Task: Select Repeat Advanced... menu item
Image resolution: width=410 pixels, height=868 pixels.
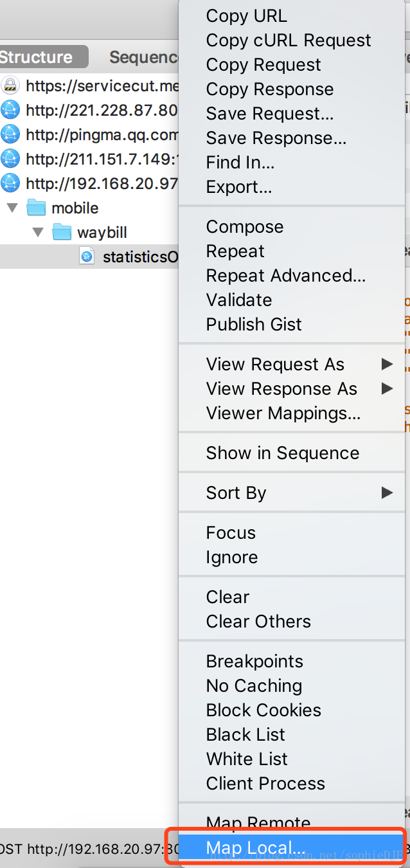Action: point(286,275)
